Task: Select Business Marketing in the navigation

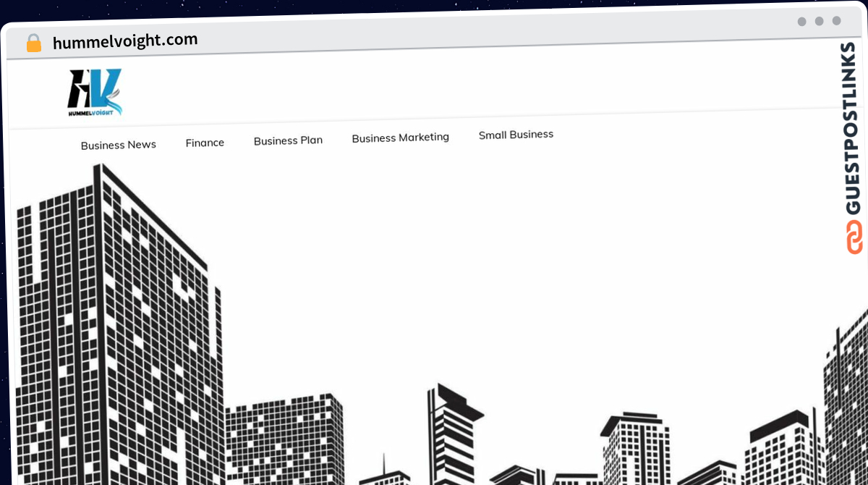Action: pos(401,137)
